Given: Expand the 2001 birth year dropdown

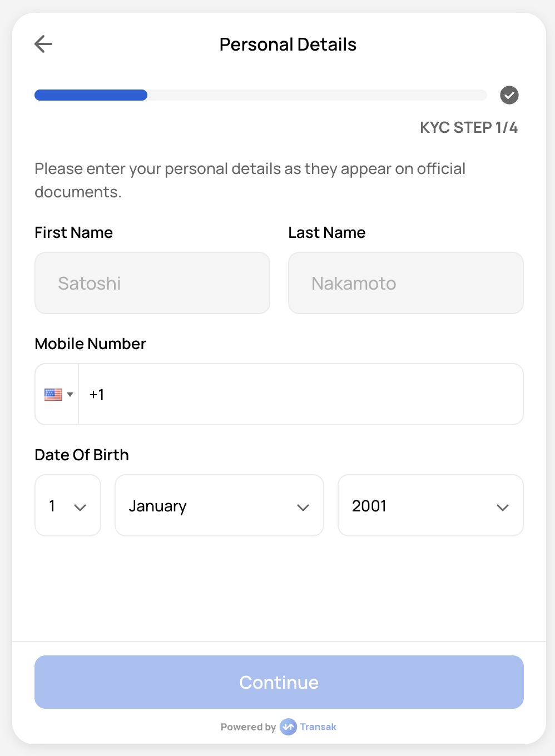Looking at the screenshot, I should pos(430,506).
